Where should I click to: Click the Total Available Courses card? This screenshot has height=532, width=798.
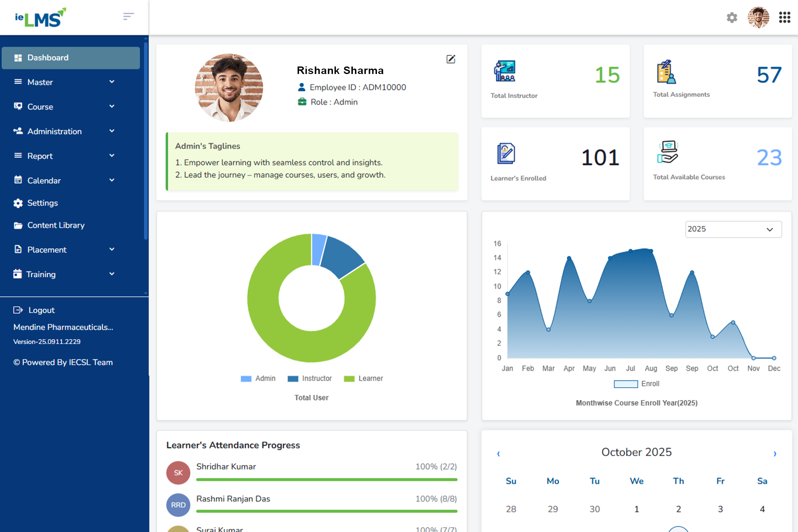pos(717,163)
